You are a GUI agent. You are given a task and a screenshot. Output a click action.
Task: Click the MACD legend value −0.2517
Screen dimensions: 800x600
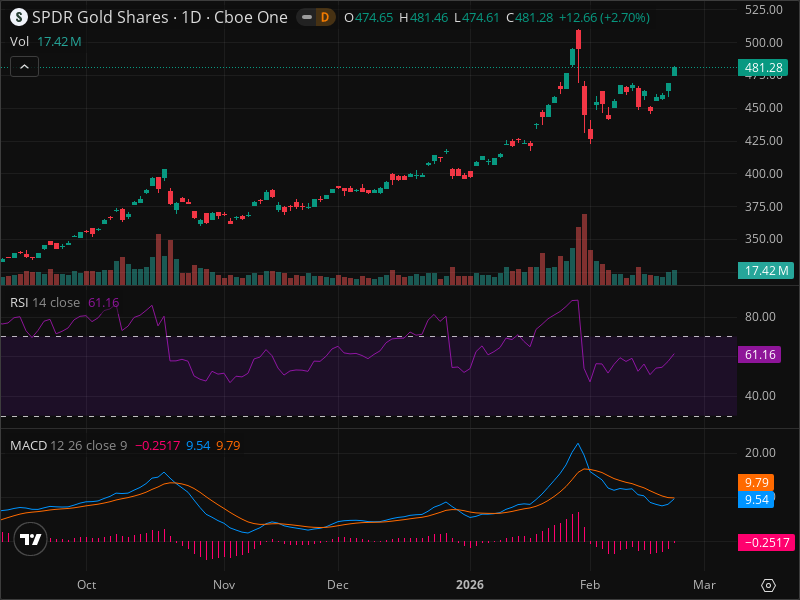[x=157, y=445]
